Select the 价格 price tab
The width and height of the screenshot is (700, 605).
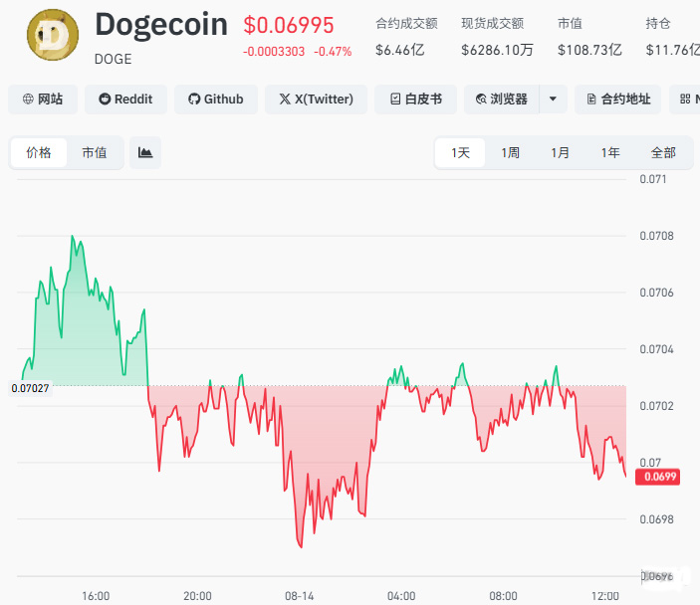(x=39, y=153)
